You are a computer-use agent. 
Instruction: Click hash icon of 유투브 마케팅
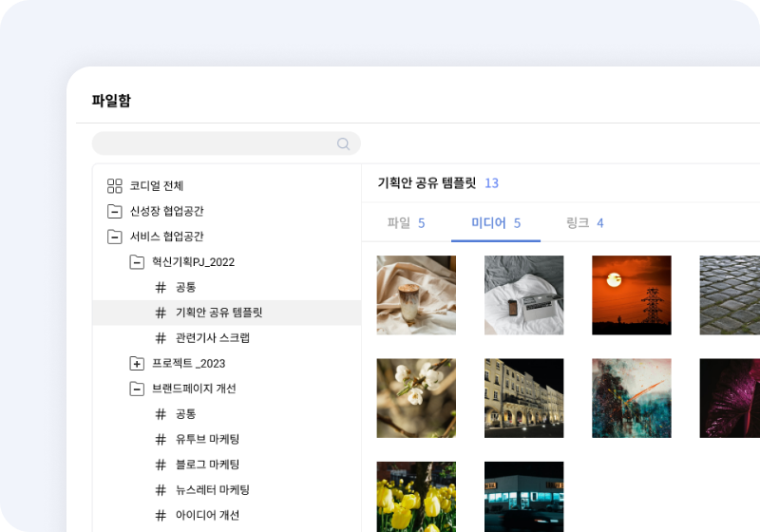point(161,440)
